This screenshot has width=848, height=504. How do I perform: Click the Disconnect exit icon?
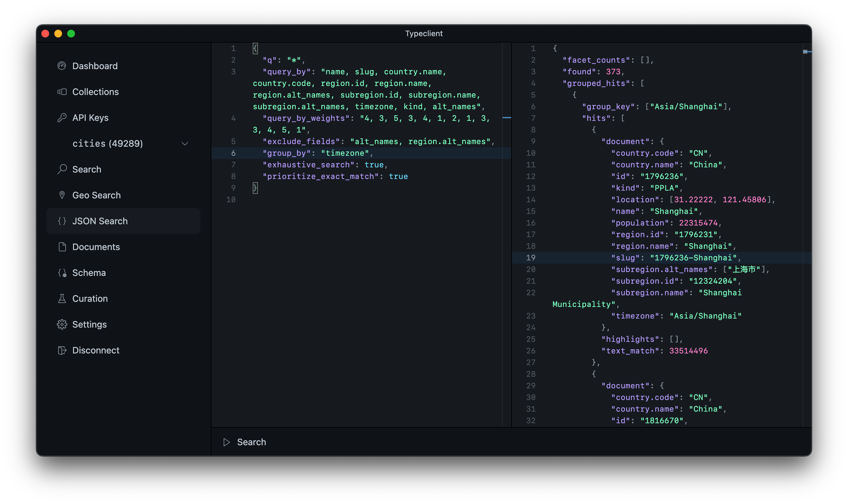click(x=62, y=350)
